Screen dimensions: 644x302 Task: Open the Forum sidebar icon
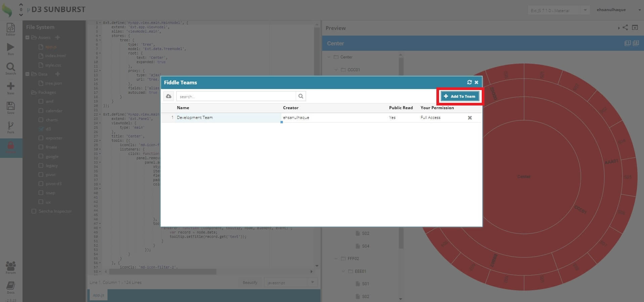click(x=11, y=267)
